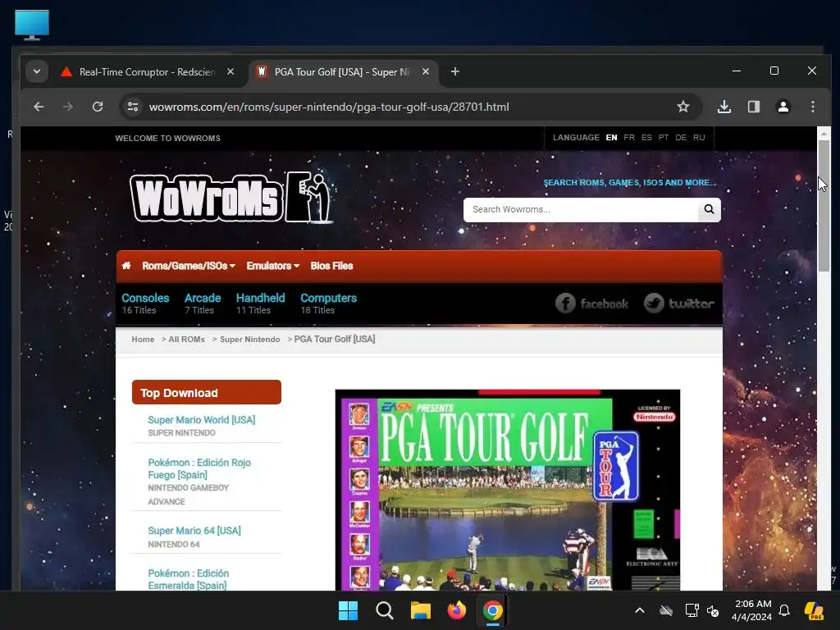Click the All ROMs breadcrumb
Image resolution: width=840 pixels, height=630 pixels.
[186, 340]
